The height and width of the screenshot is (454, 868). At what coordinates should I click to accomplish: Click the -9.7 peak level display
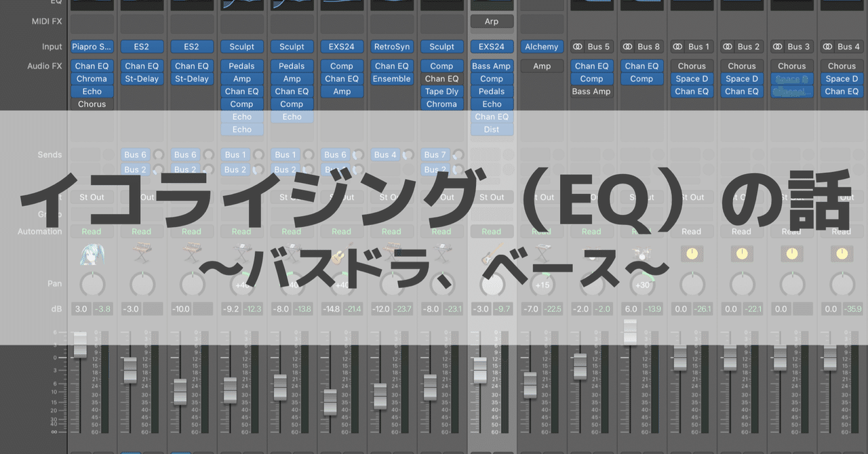tap(503, 309)
